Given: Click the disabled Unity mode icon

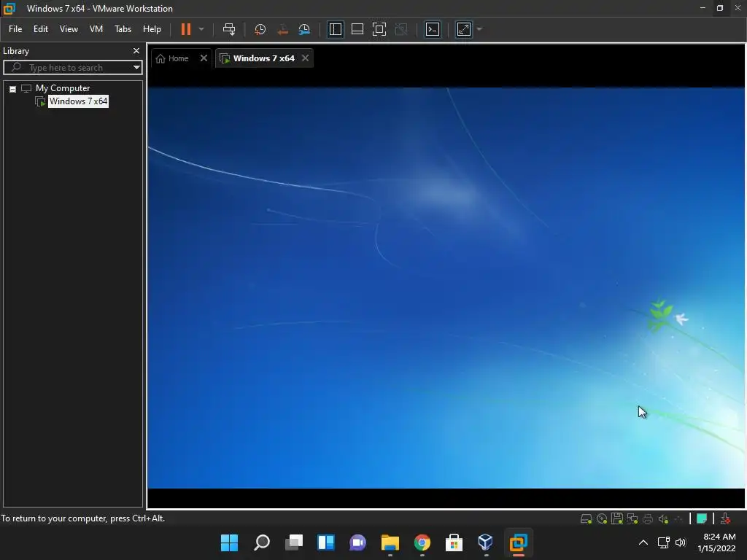Looking at the screenshot, I should (x=402, y=29).
